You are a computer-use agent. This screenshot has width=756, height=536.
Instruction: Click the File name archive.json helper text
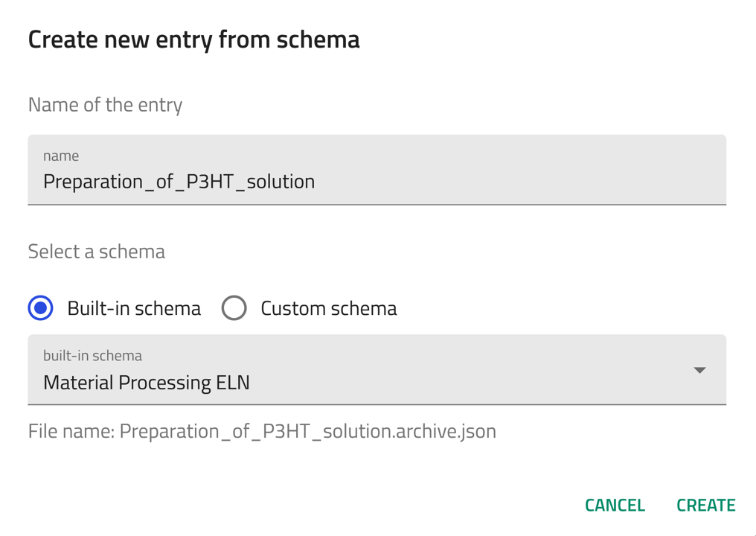tap(262, 431)
